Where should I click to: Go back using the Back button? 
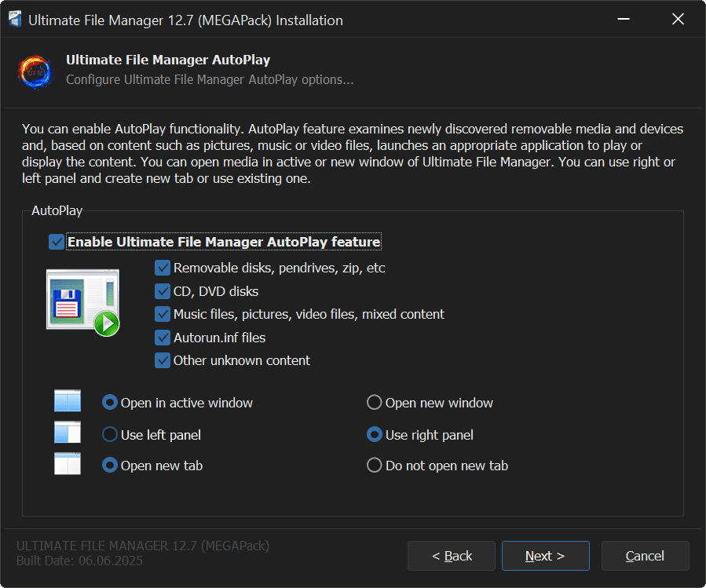click(x=452, y=556)
